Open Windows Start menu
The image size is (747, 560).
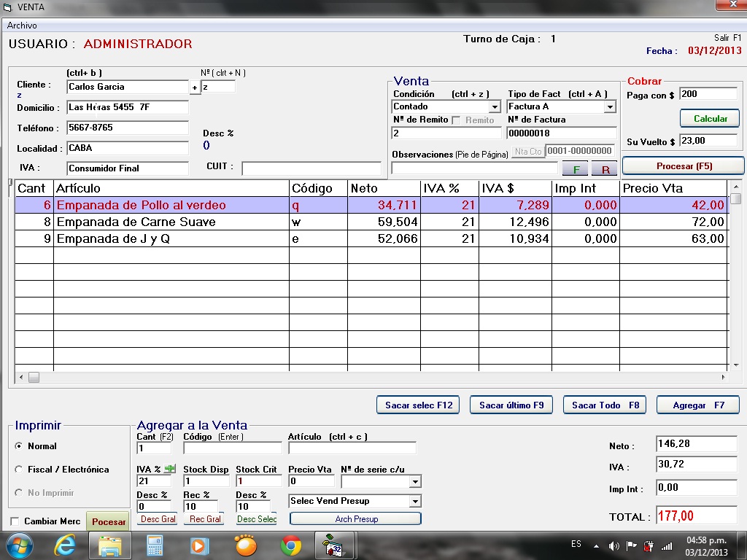20,545
